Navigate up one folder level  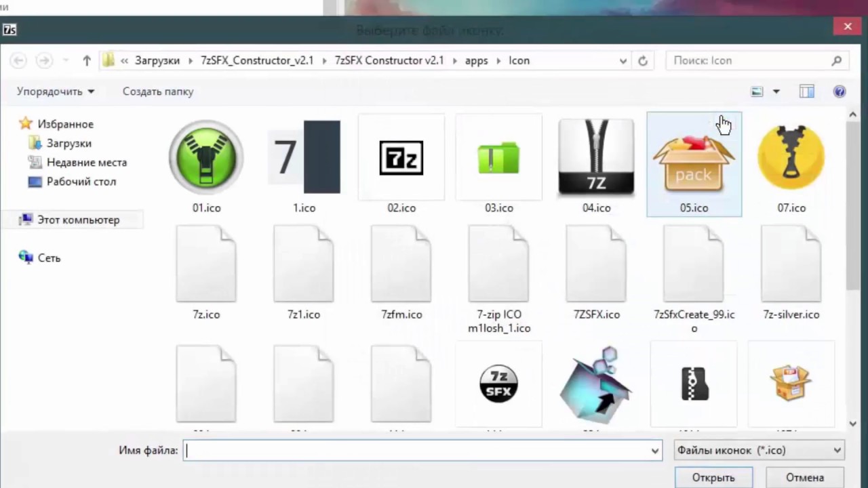pyautogui.click(x=87, y=60)
